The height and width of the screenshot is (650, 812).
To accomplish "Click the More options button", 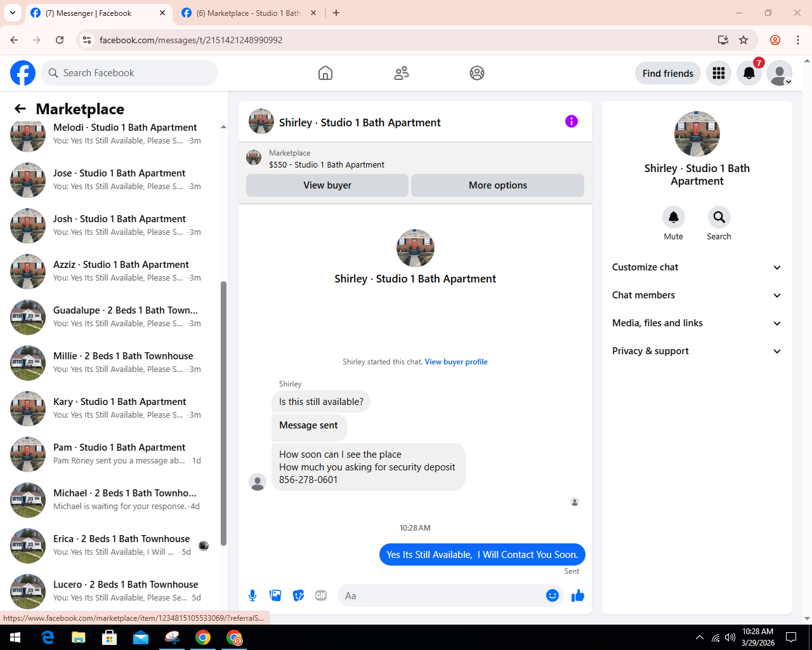I will pyautogui.click(x=498, y=185).
